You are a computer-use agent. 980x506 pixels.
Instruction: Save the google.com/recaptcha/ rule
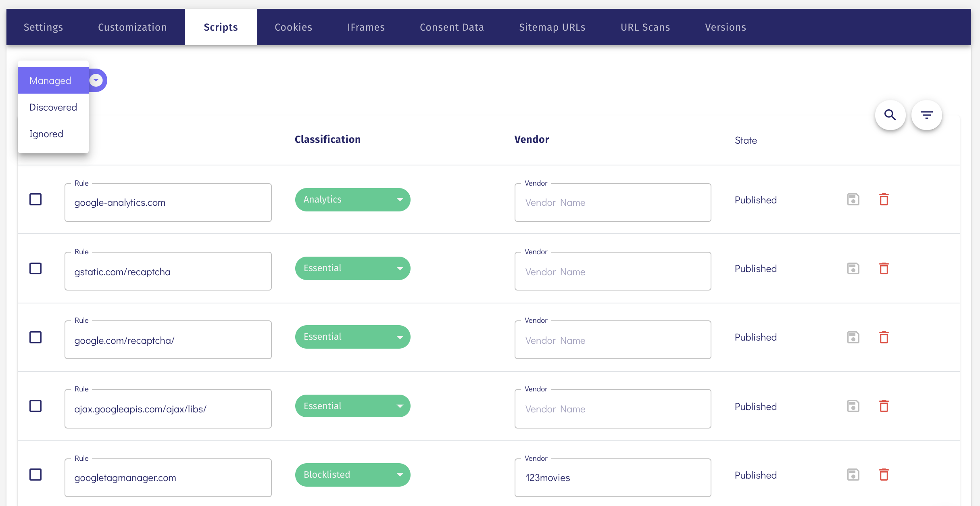coord(853,337)
